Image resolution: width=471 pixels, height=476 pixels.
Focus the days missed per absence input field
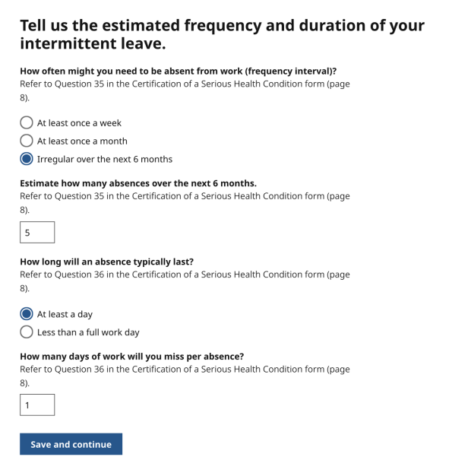tap(37, 405)
